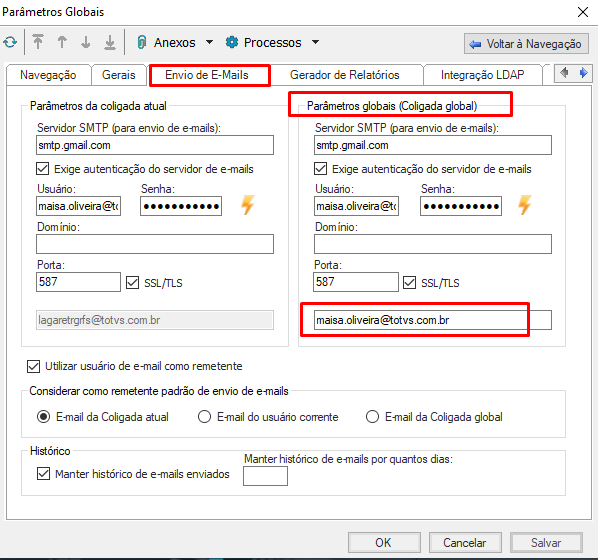Click Porta field of coligada atual
Screen dimensions: 598x560
click(79, 282)
